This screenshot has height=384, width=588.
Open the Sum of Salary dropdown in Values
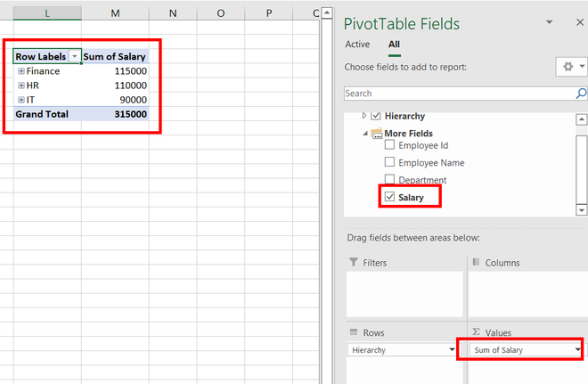coord(578,350)
